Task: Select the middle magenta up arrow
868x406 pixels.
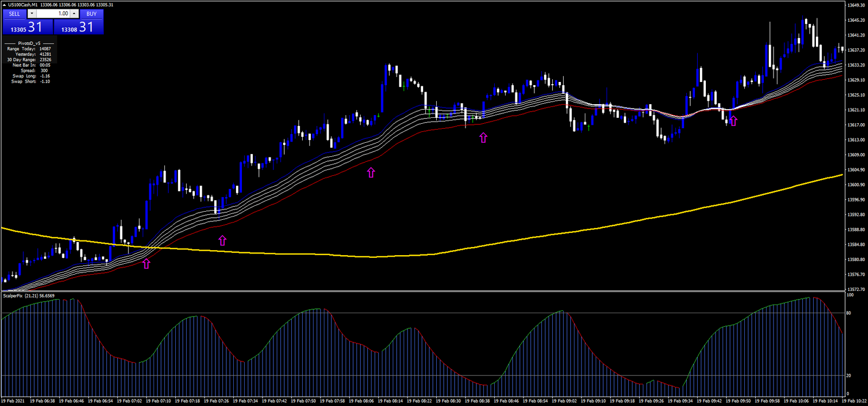Action: point(371,173)
